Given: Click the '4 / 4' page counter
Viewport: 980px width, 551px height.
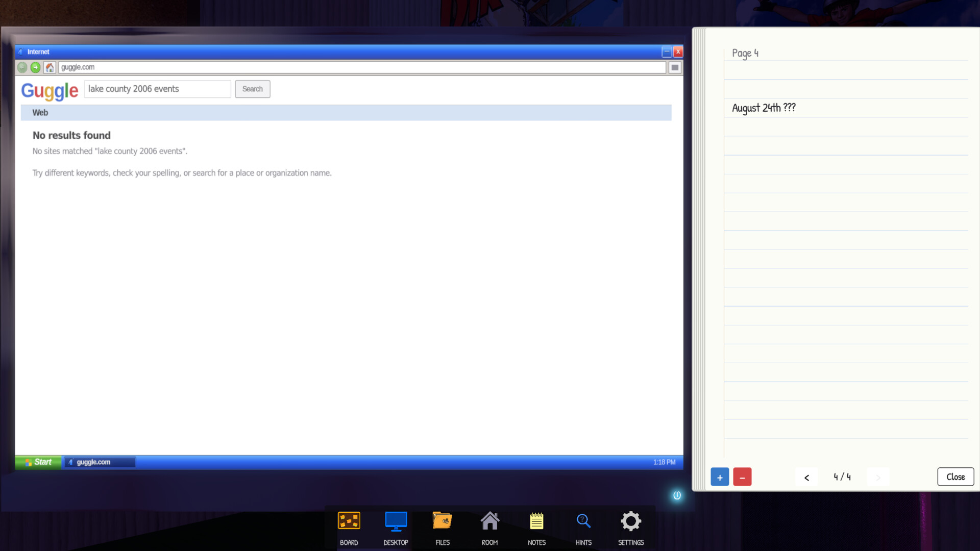Looking at the screenshot, I should [842, 477].
